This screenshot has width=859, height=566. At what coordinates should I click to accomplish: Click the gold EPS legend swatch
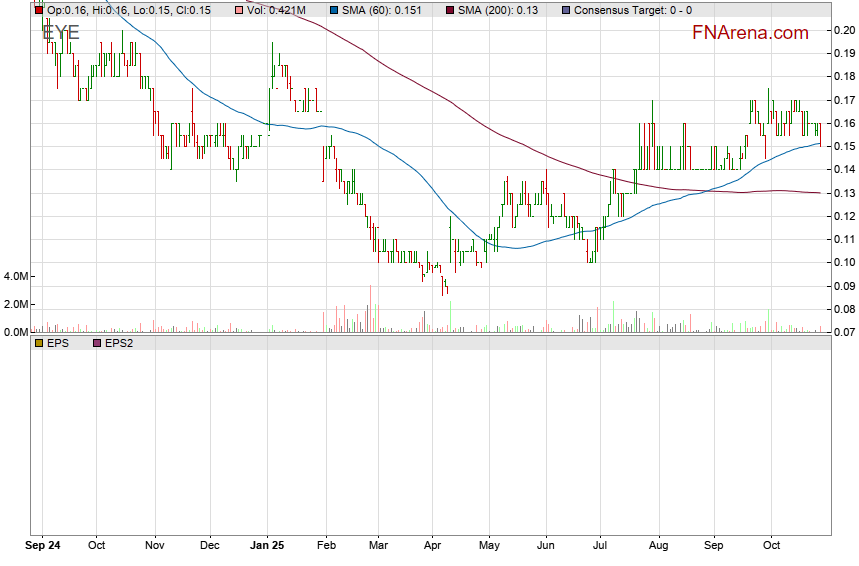click(38, 343)
